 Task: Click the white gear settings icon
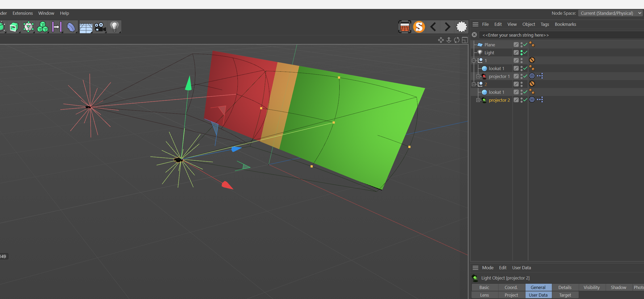(461, 27)
